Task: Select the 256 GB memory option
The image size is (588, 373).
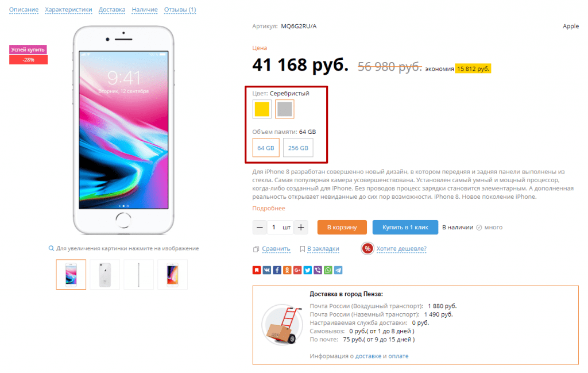Action: (298, 148)
